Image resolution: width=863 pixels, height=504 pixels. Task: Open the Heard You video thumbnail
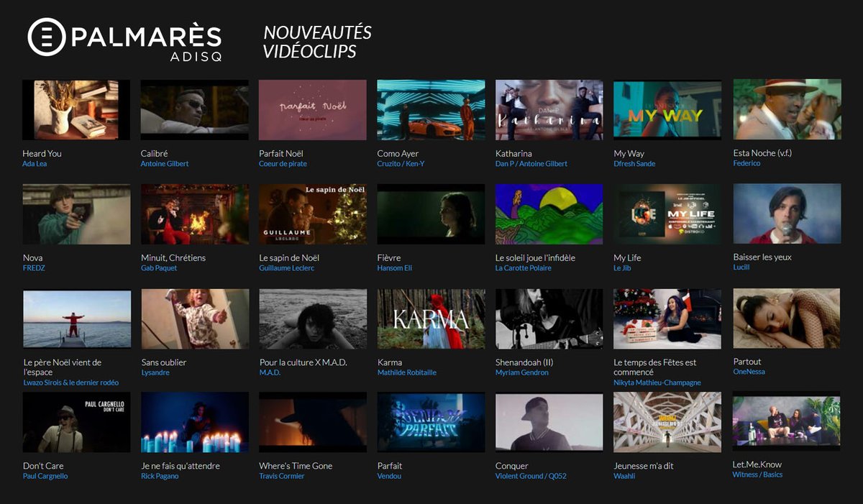(x=76, y=110)
